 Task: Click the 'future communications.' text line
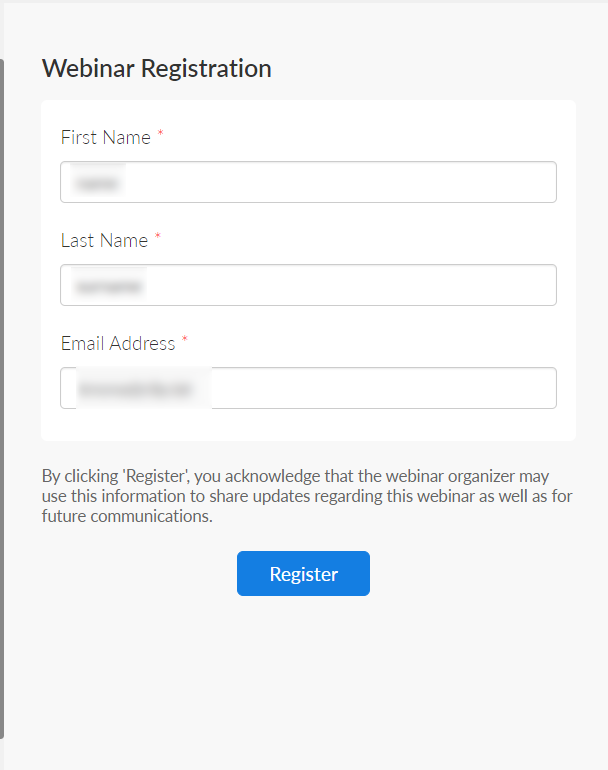tap(127, 516)
